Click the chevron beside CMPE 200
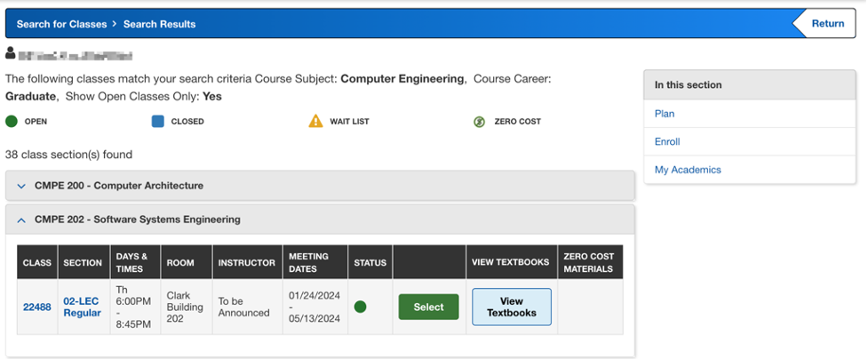 [x=22, y=186]
